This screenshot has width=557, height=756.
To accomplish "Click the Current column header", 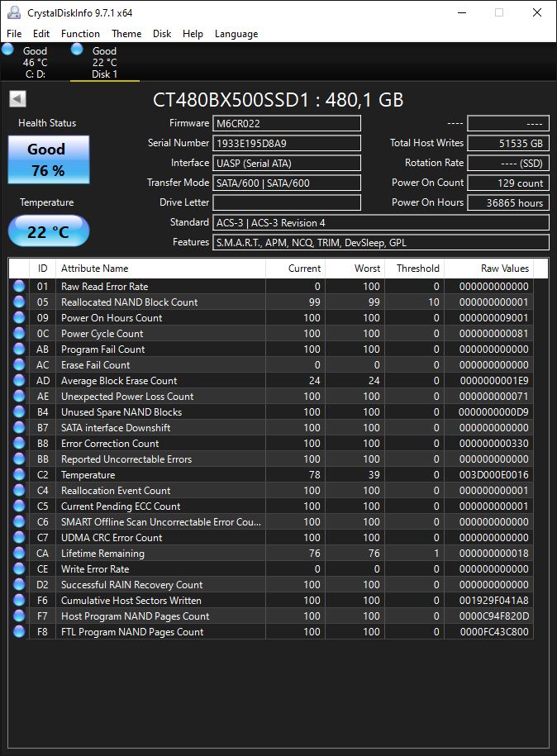I will 295,269.
